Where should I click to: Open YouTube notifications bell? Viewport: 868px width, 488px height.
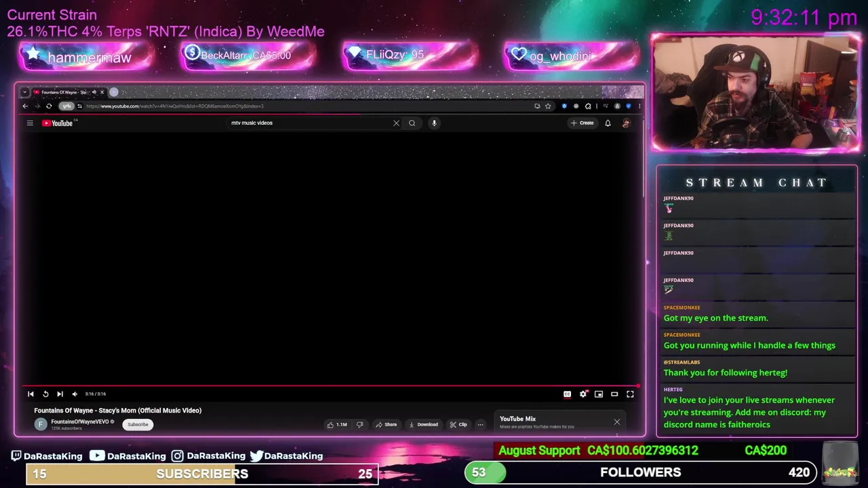click(x=608, y=123)
